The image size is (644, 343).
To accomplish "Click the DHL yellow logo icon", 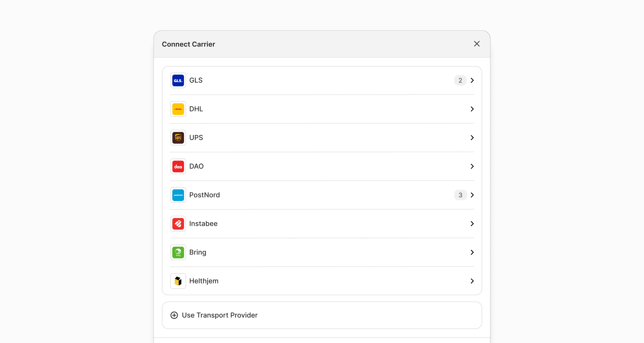I will [x=178, y=109].
